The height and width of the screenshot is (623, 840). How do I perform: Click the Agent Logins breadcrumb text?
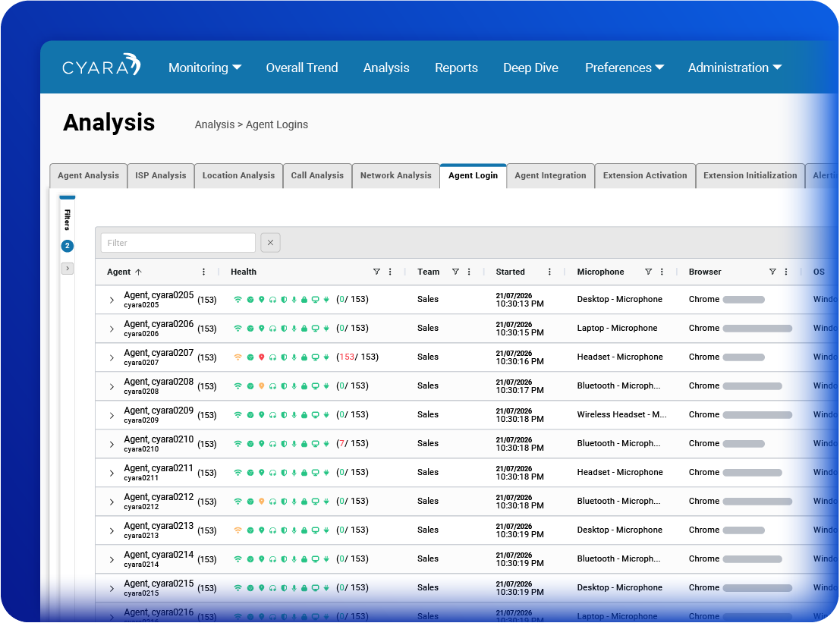pos(277,124)
